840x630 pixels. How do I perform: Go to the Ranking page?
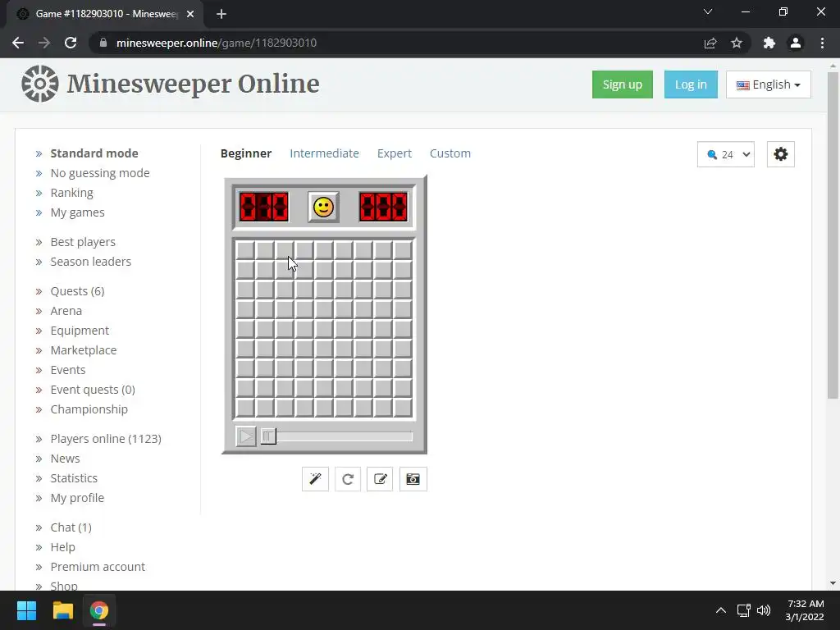pyautogui.click(x=72, y=193)
